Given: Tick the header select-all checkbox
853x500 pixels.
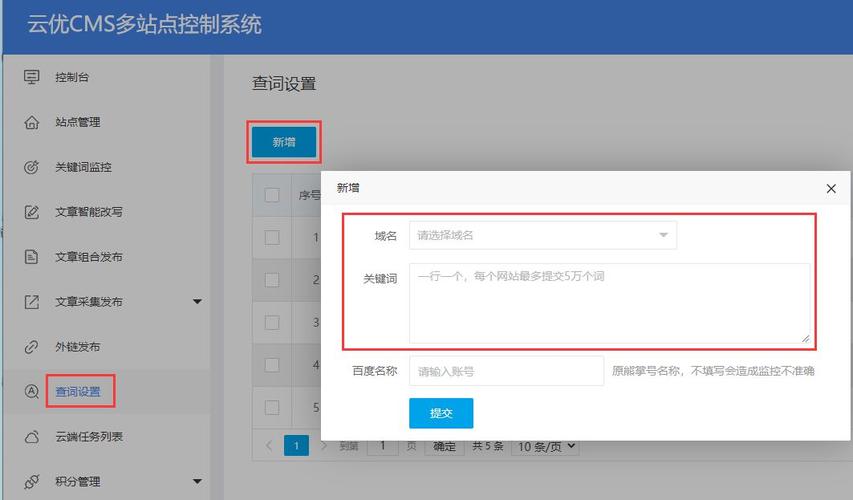Looking at the screenshot, I should click(x=272, y=195).
